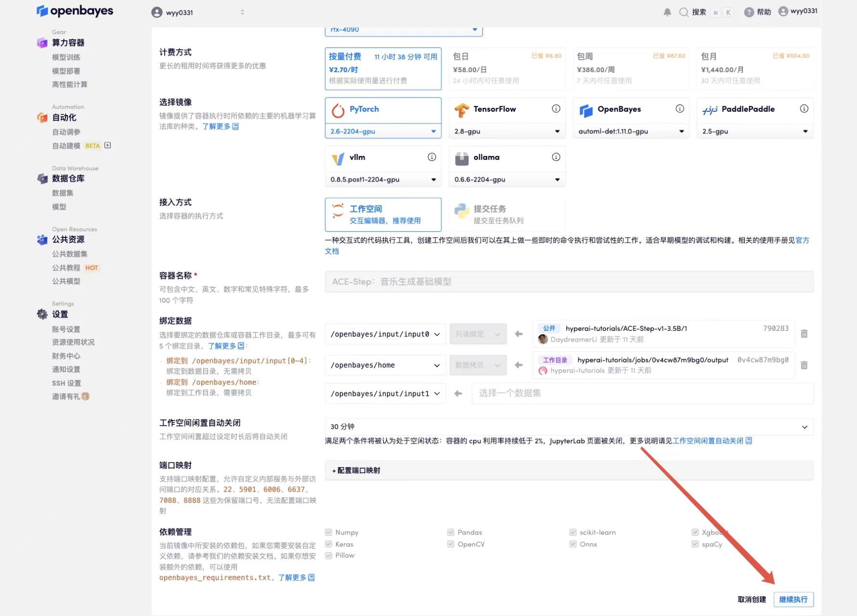Expand the 30 分钟 idle shutdown dropdown
This screenshot has height=616, width=857.
coord(569,427)
